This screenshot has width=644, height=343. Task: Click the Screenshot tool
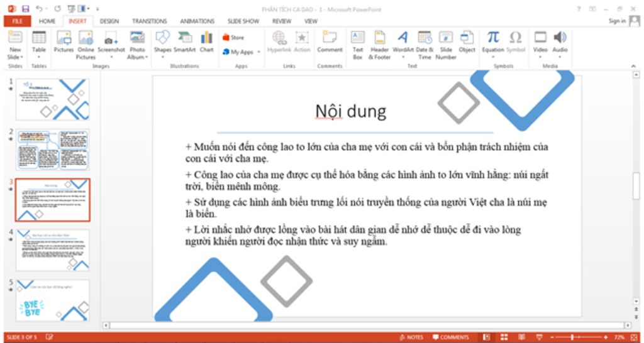pos(111,45)
